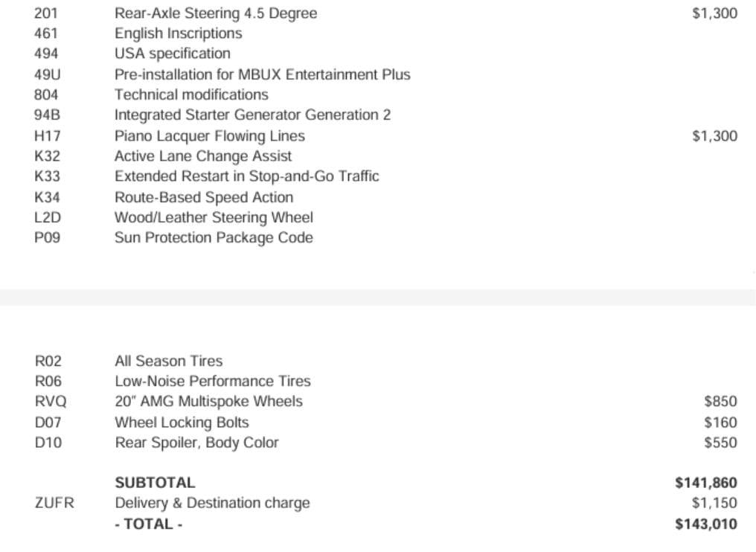Click the $143,010 total amount
The image size is (756, 552).
pos(705,524)
